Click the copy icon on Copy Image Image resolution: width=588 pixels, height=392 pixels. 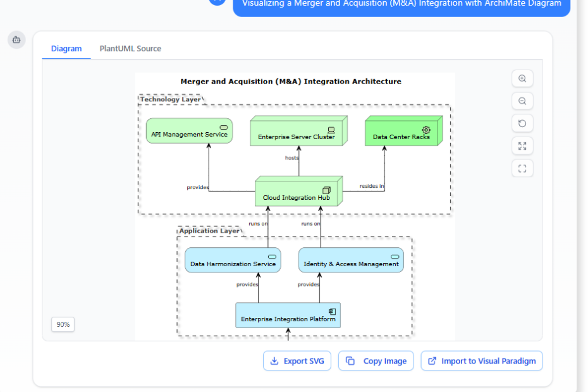pyautogui.click(x=351, y=360)
